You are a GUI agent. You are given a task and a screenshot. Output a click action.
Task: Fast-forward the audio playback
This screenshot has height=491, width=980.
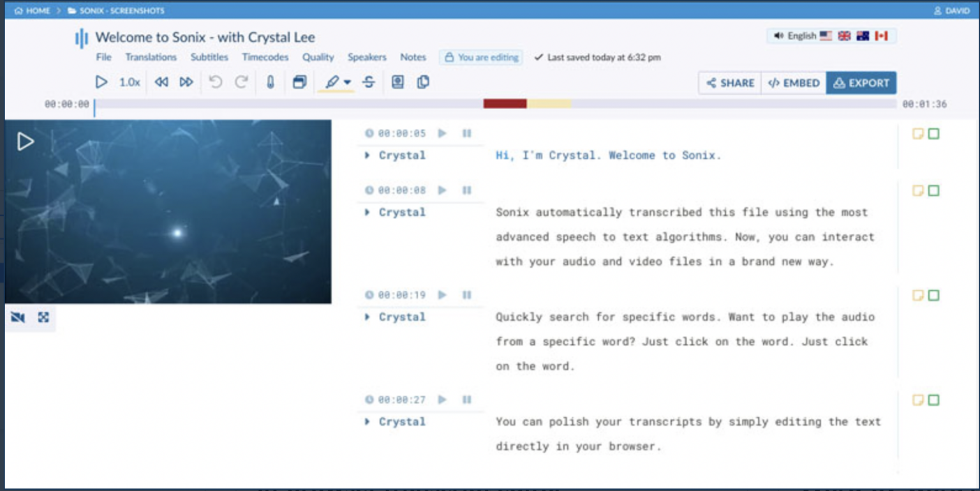pyautogui.click(x=186, y=82)
